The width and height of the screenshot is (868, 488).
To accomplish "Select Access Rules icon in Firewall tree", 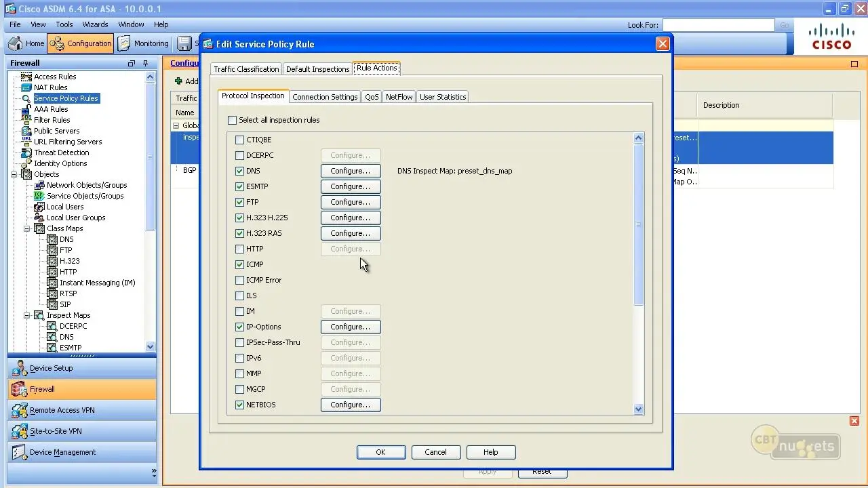I will pos(26,77).
